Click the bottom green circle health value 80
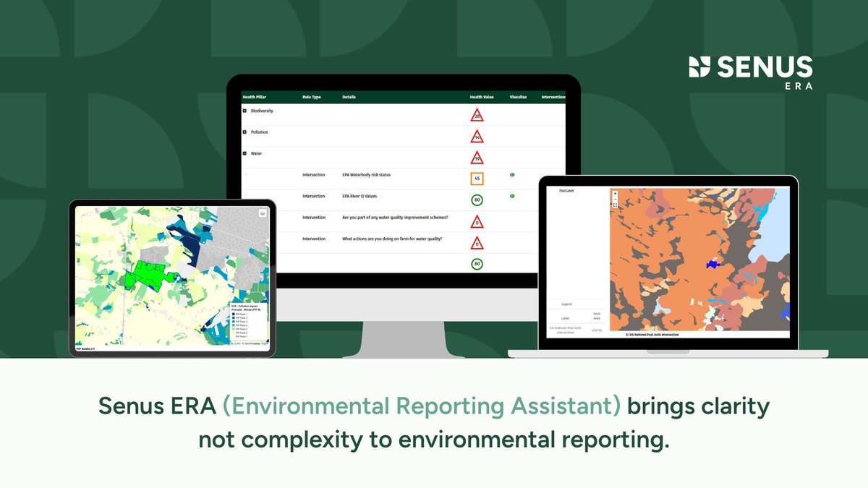 pos(477,264)
